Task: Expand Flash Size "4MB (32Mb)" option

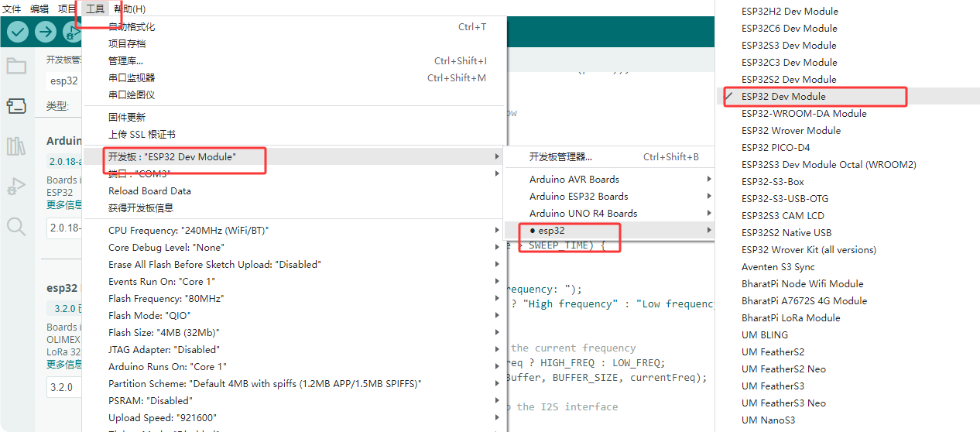Action: tap(294, 332)
